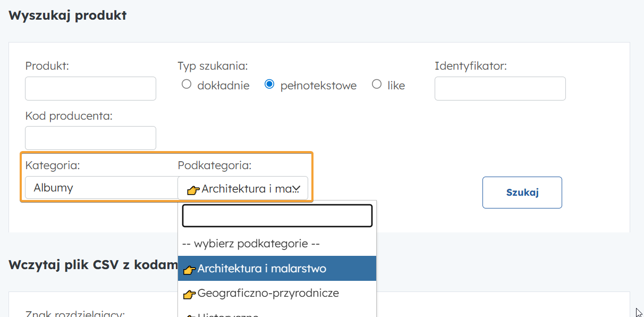Click the pointing hand icon beside Architektura i malarstwo option
This screenshot has width=644, height=317.
pos(189,270)
